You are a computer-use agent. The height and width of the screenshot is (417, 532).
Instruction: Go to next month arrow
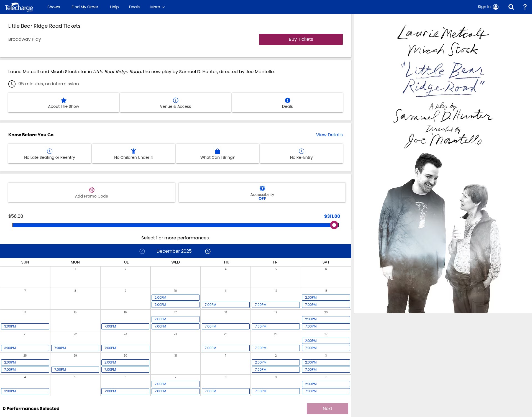point(208,251)
